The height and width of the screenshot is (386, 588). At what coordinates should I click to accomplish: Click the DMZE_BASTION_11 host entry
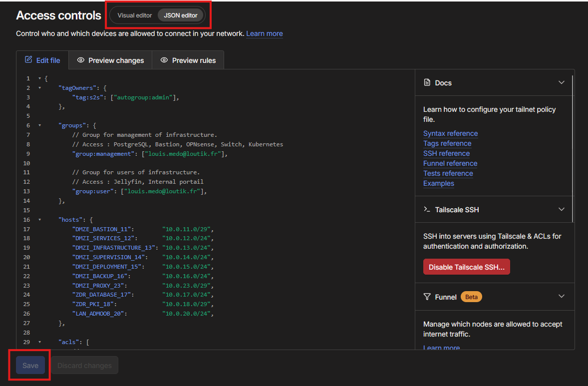pyautogui.click(x=143, y=229)
